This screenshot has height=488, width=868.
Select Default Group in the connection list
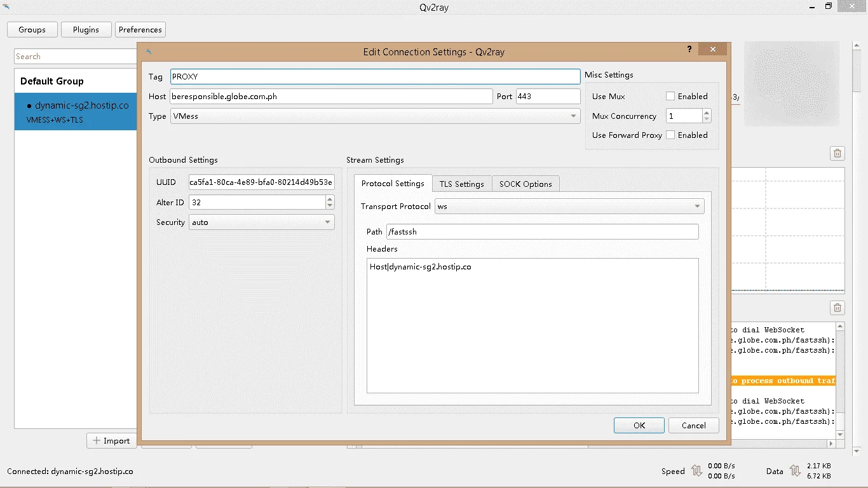tap(51, 81)
